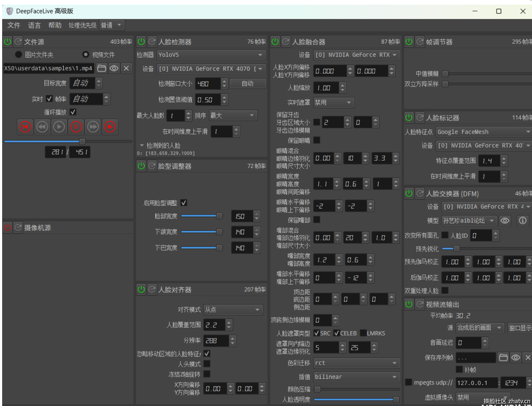The image size is (532, 406).
Task: Expand the 色彩迁移 rct dropdown
Action: (x=356, y=363)
